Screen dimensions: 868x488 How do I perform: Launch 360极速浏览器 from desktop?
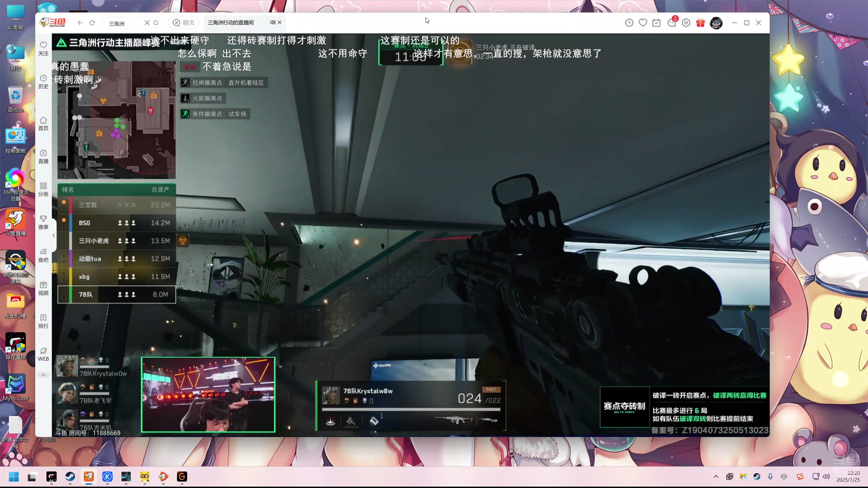(x=16, y=185)
